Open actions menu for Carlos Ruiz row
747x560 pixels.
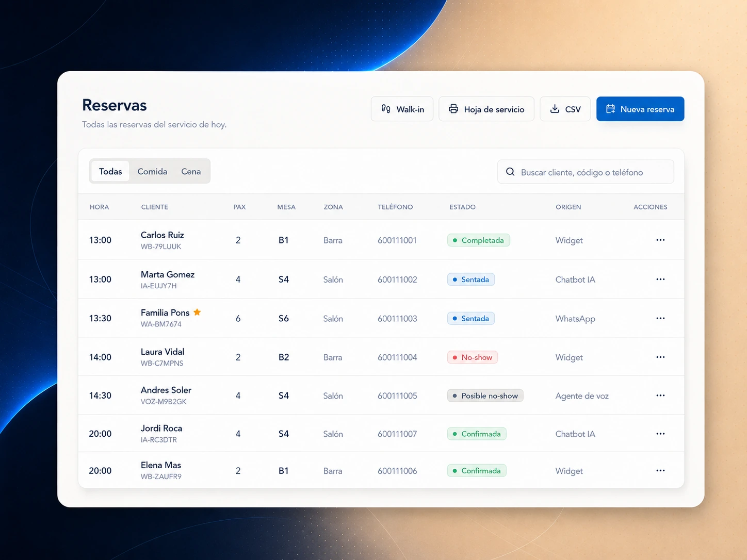pyautogui.click(x=660, y=240)
